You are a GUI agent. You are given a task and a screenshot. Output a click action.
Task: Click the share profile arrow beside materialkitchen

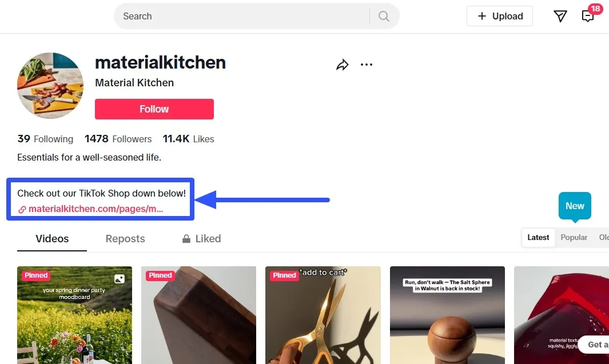[343, 65]
